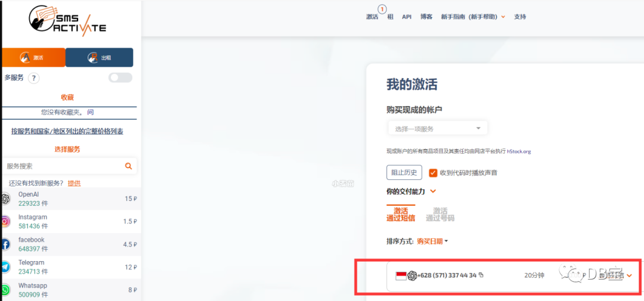Click the Whatsapp service icon

(x=5, y=290)
